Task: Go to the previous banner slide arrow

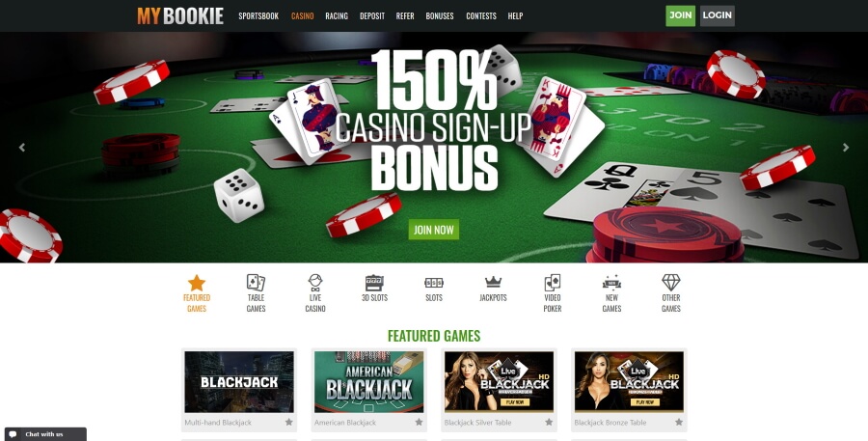Action: coord(22,148)
